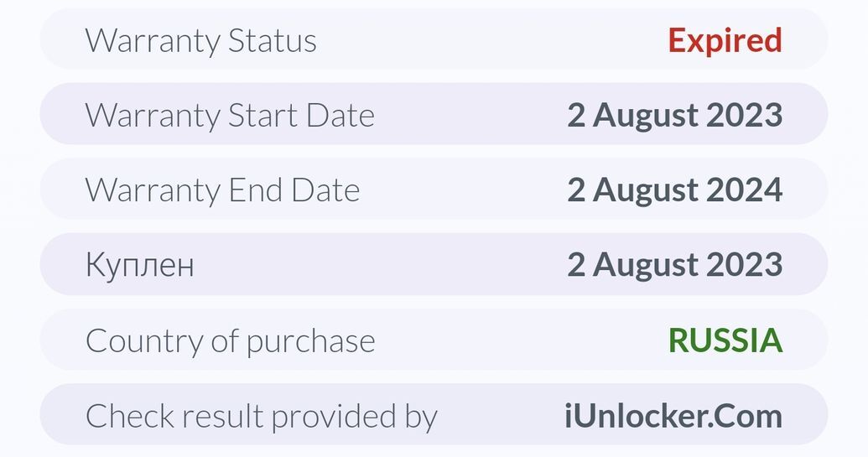
Task: Click the Warranty End Date label
Action: point(222,190)
